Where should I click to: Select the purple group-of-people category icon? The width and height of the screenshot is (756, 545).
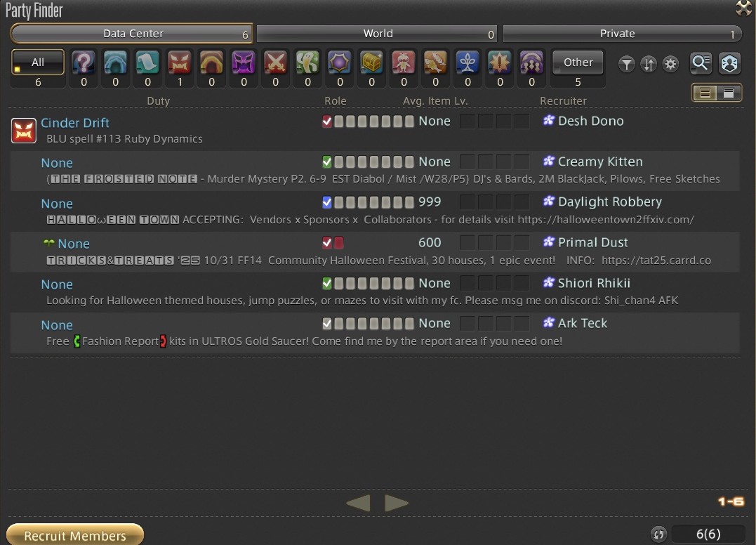pos(531,63)
